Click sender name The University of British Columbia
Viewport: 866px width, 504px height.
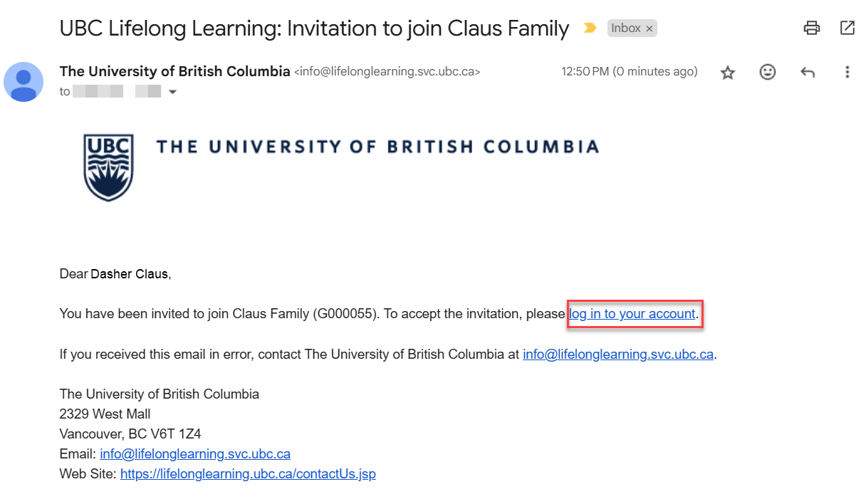(x=174, y=71)
